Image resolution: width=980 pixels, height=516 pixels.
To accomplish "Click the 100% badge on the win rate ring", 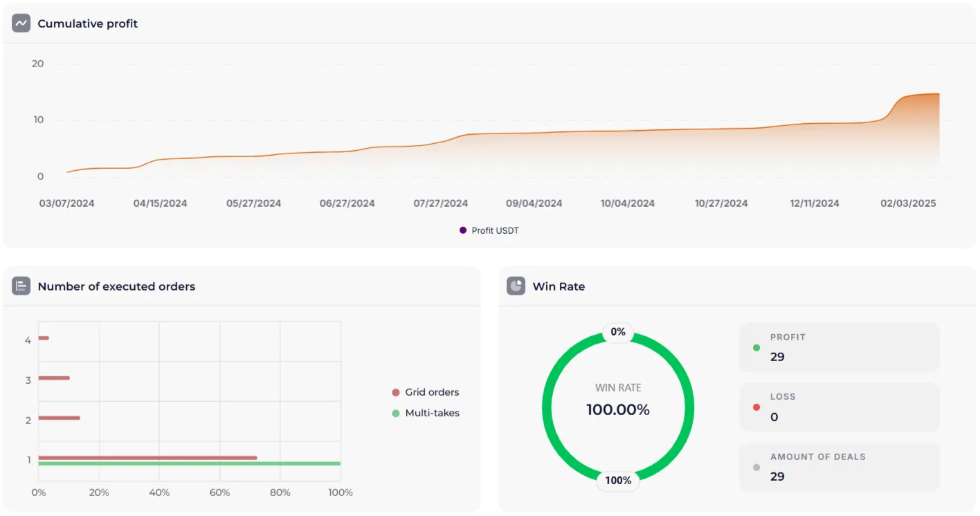I will 617,480.
